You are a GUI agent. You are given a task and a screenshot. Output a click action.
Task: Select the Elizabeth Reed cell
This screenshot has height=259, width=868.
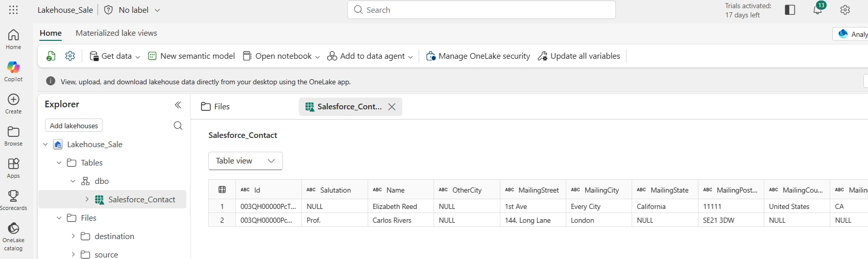point(401,206)
